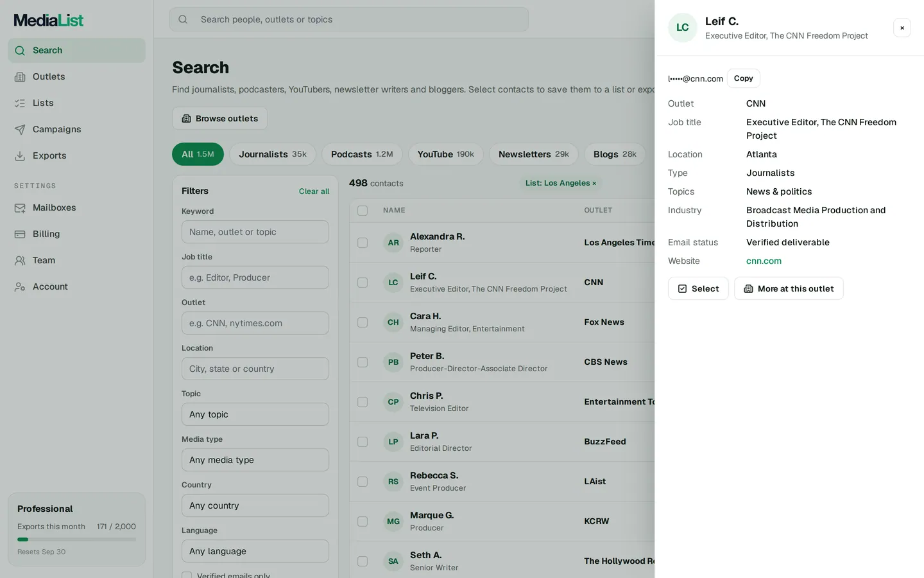The image size is (924, 578).
Task: Click the SA avatar for Seth A.
Action: tap(393, 561)
